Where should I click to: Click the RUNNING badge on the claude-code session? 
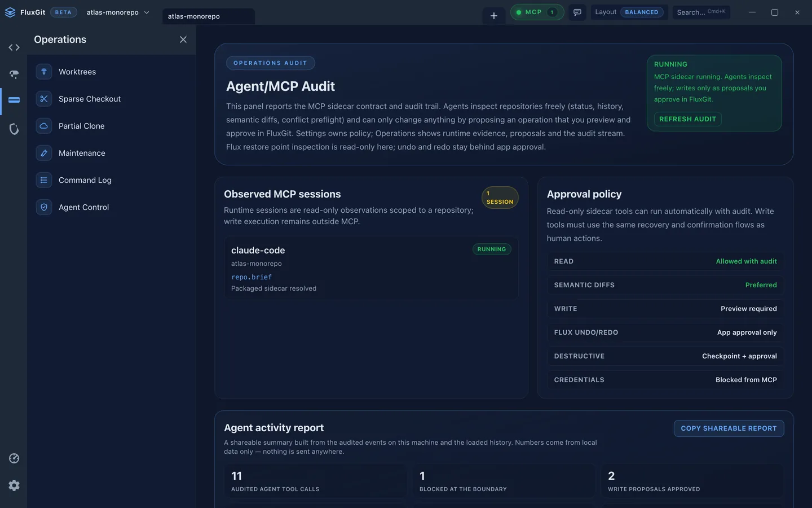[492, 249]
